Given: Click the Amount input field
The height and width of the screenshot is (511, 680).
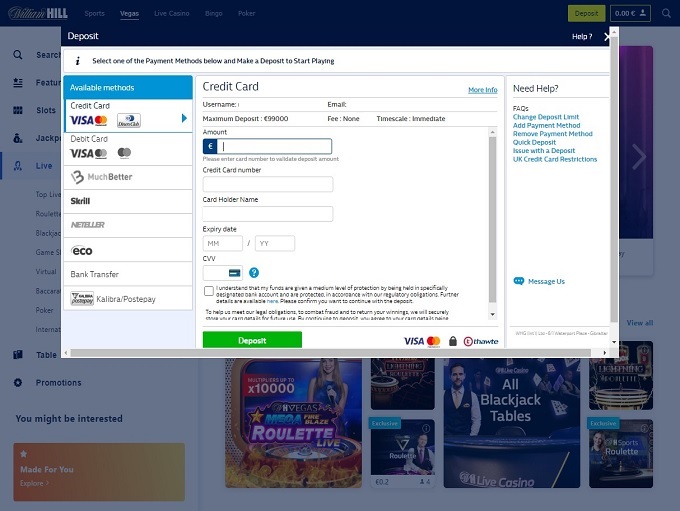Looking at the screenshot, I should click(x=275, y=146).
